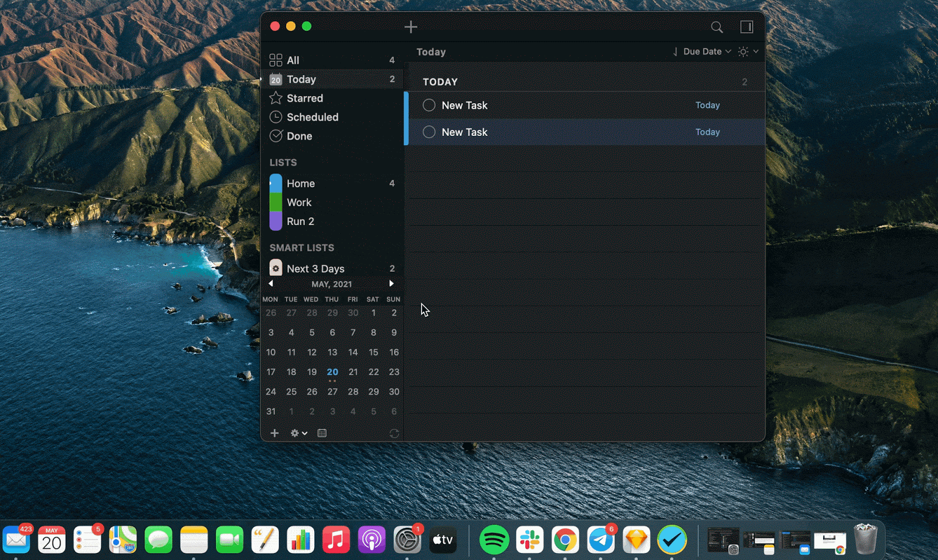Open the Starred list
Image resolution: width=938 pixels, height=560 pixels.
(304, 98)
